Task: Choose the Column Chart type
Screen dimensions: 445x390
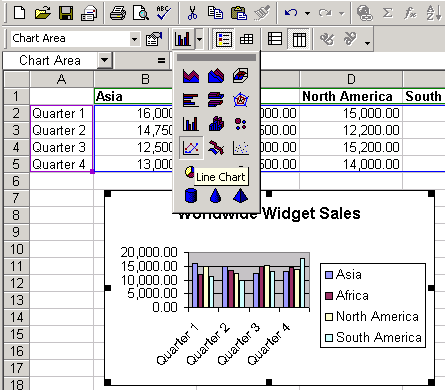Action: coord(191,124)
